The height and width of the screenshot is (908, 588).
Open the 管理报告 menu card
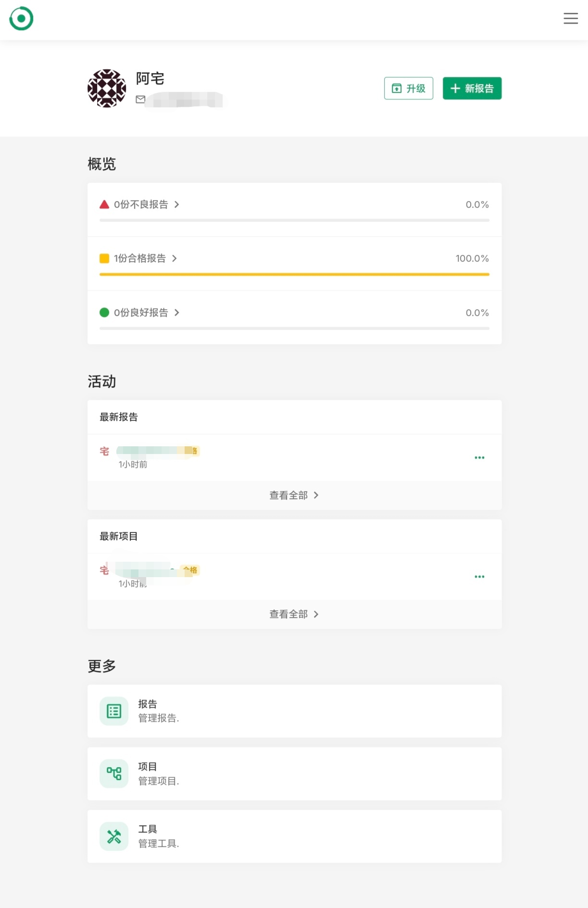coord(294,711)
